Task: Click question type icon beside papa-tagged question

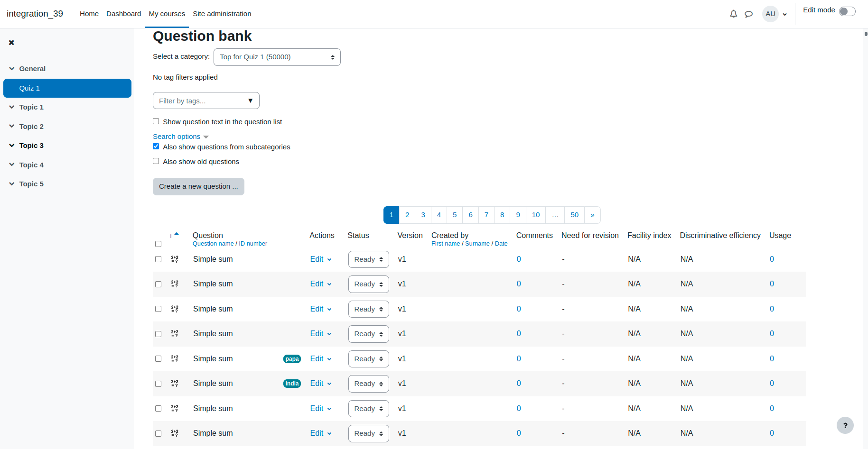Action: (x=175, y=359)
